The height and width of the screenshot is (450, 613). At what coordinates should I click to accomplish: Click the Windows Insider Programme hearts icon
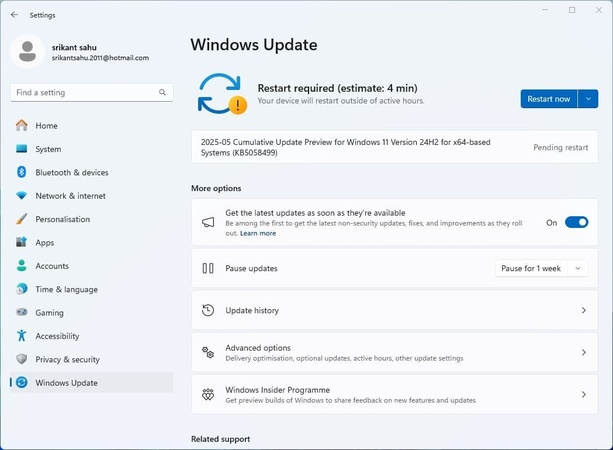pos(208,394)
